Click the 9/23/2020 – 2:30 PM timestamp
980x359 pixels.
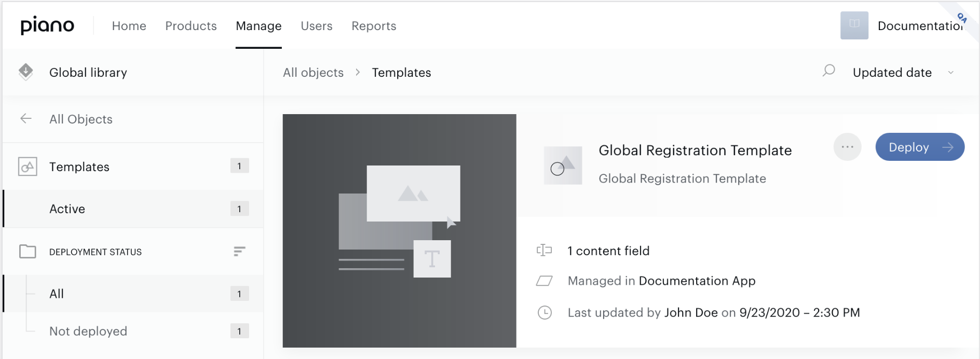click(799, 312)
